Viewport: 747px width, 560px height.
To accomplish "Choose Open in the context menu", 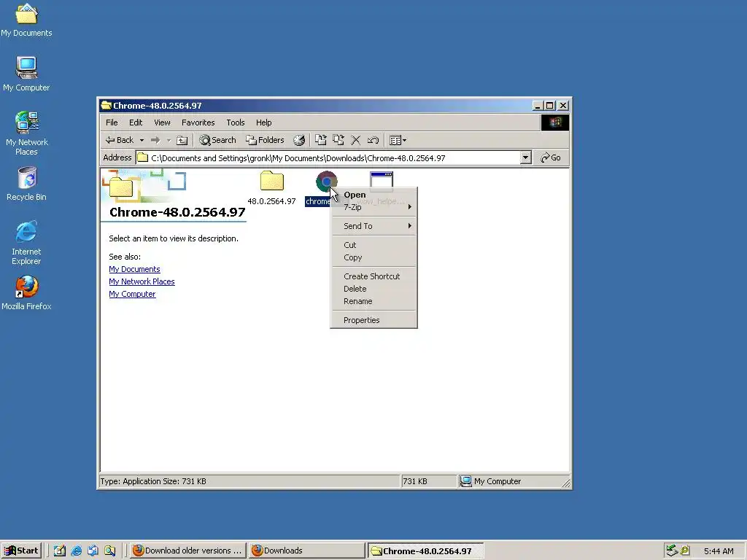I will point(373,194).
